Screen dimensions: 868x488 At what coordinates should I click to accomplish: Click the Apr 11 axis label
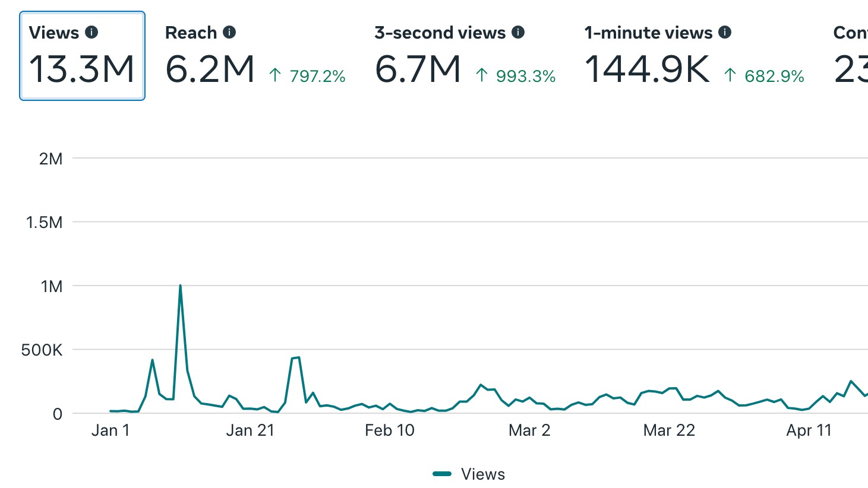tap(809, 430)
